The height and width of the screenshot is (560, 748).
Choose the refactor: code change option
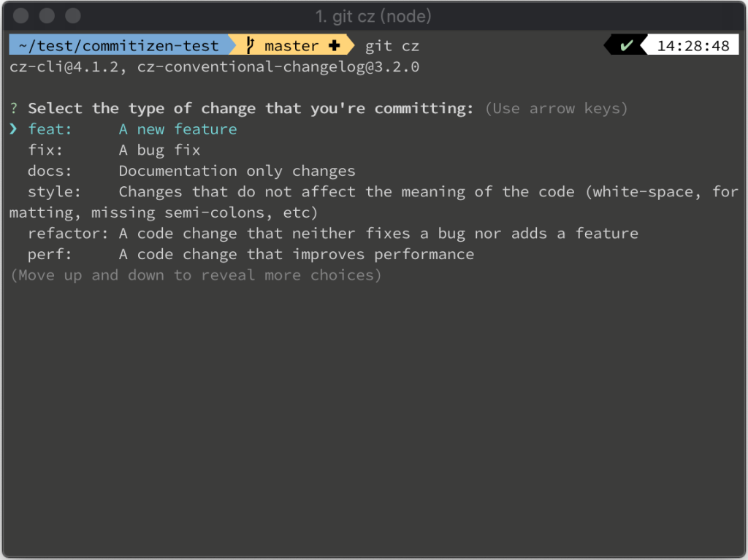(333, 233)
